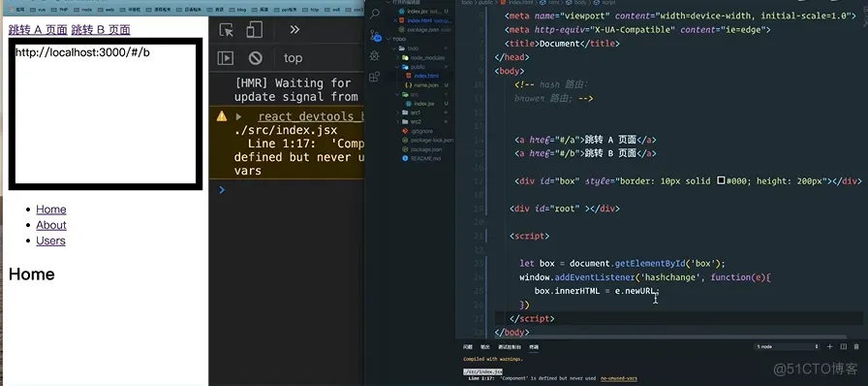Open package-lock.json in explorer
Image resolution: width=868 pixels, height=386 pixels.
point(431,141)
